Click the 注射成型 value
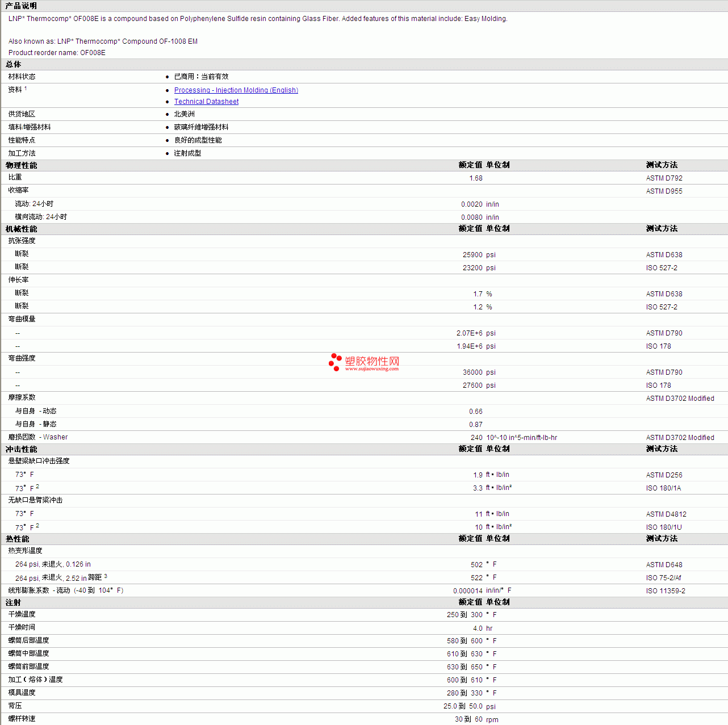Image resolution: width=728 pixels, height=725 pixels. (187, 153)
